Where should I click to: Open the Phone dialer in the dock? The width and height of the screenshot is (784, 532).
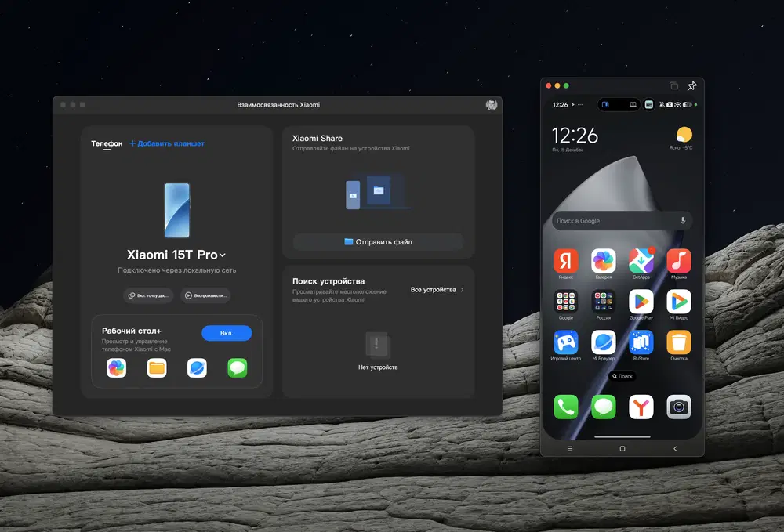(x=565, y=407)
